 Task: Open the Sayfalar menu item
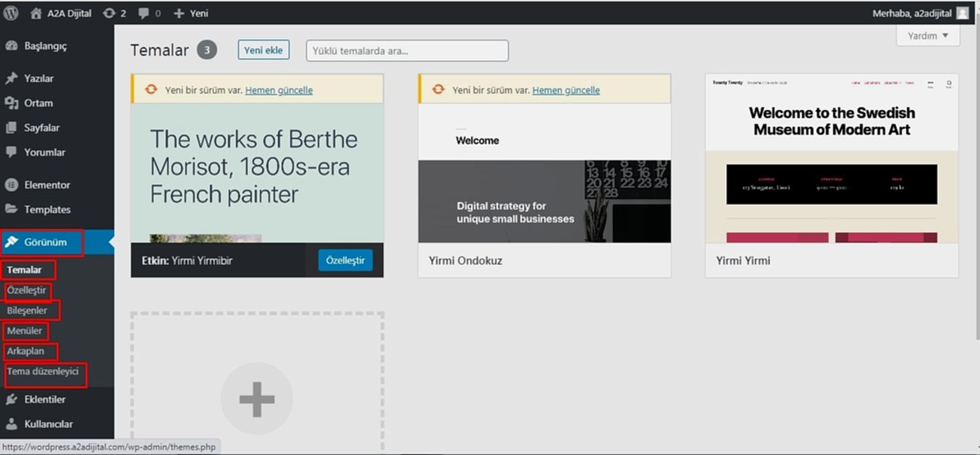point(56,128)
